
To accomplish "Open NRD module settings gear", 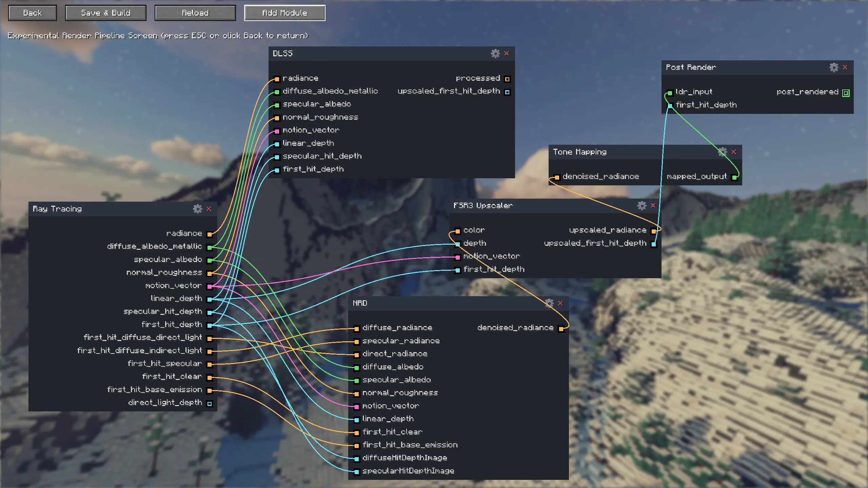I will pyautogui.click(x=549, y=303).
